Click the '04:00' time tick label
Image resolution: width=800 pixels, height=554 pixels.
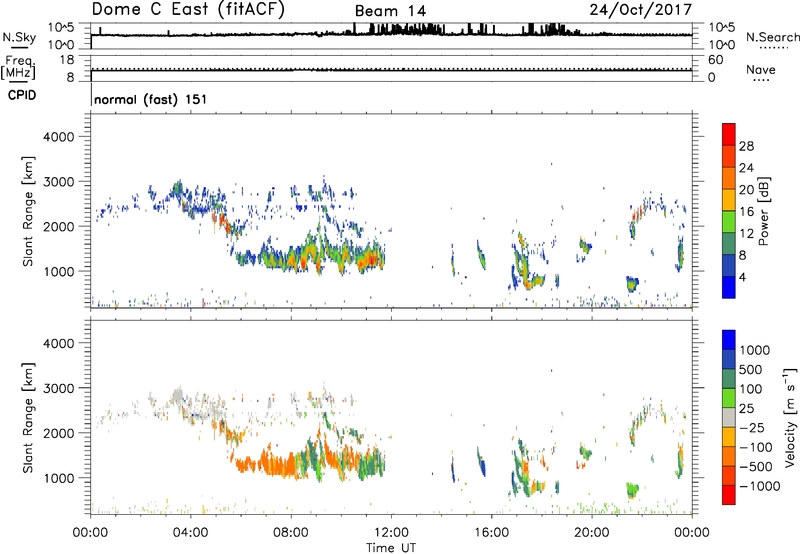(190, 533)
